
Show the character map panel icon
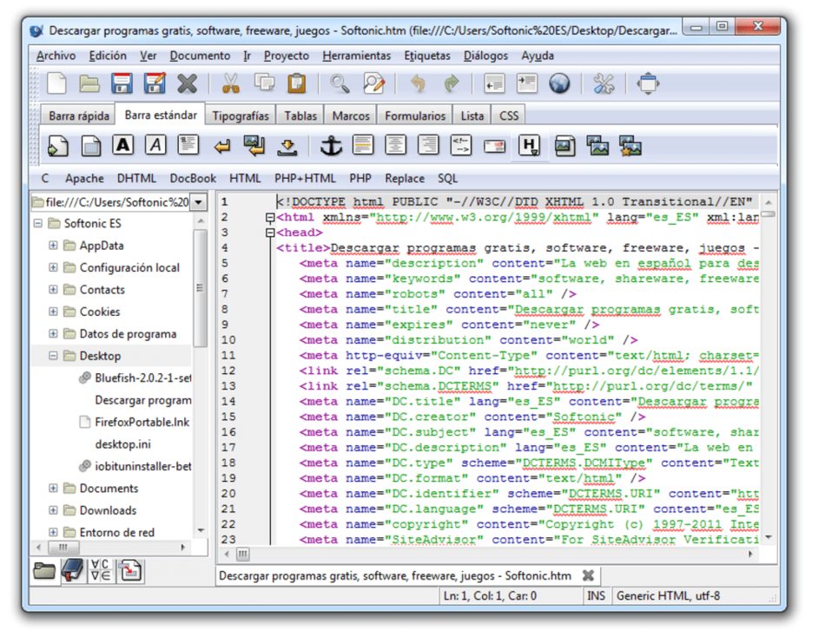pyautogui.click(x=101, y=570)
